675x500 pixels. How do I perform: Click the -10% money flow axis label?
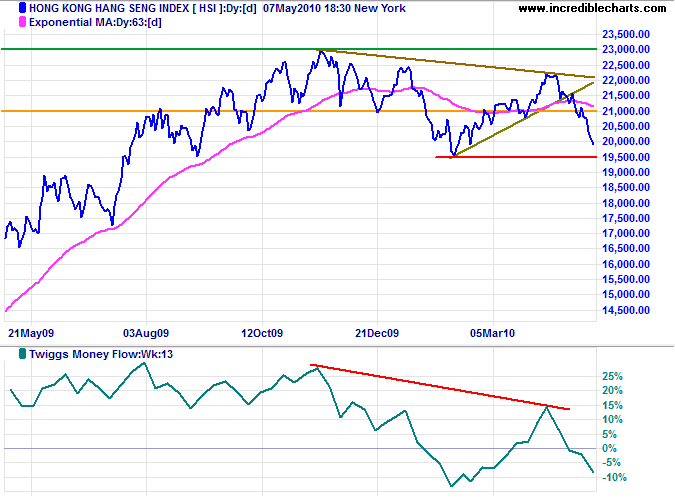click(x=614, y=477)
